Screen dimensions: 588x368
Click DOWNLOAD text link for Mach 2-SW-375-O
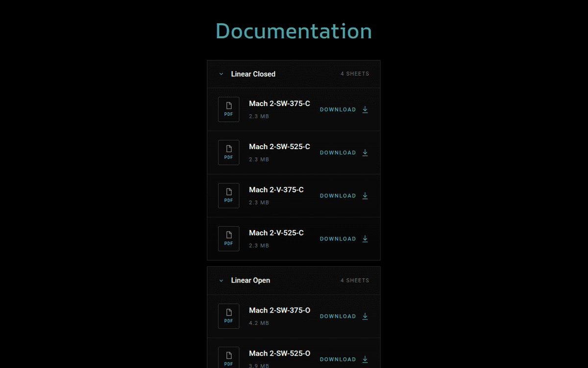click(x=338, y=317)
